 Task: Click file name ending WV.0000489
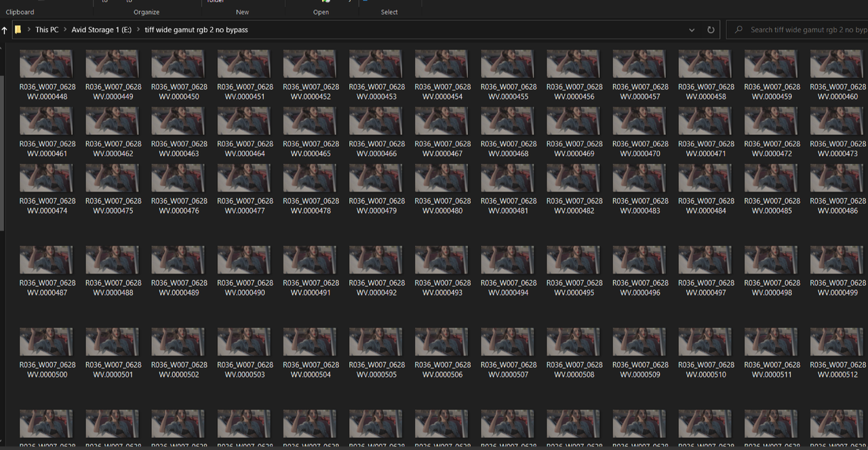pos(179,287)
